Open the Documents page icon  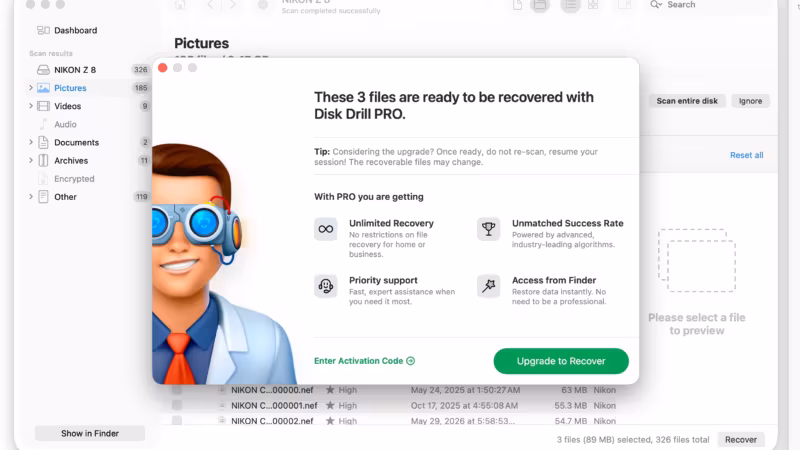coord(43,142)
